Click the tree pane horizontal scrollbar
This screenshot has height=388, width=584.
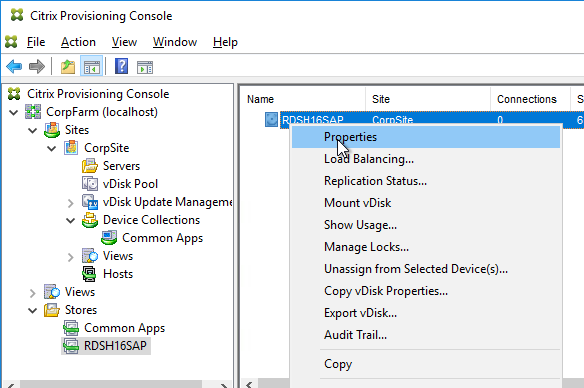click(x=111, y=384)
